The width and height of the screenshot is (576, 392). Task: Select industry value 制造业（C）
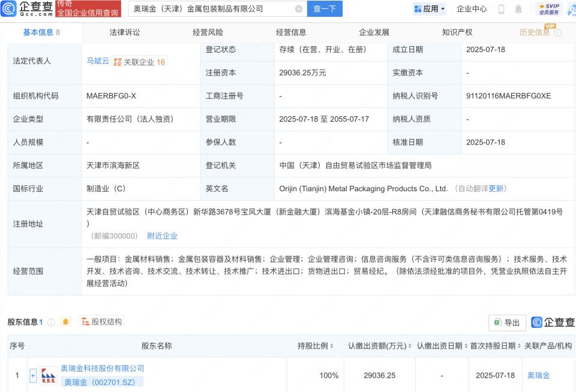(x=106, y=189)
